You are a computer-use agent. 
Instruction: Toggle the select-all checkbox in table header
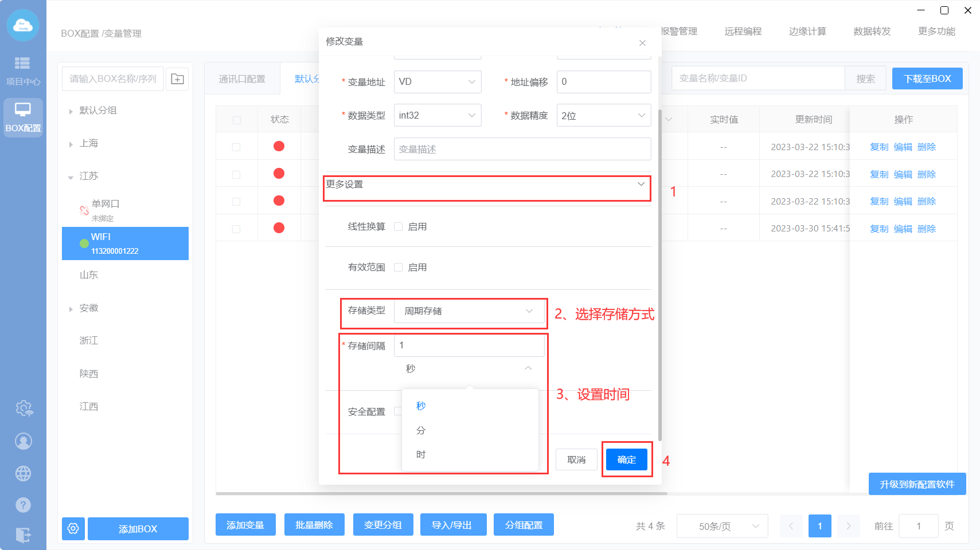pos(237,120)
